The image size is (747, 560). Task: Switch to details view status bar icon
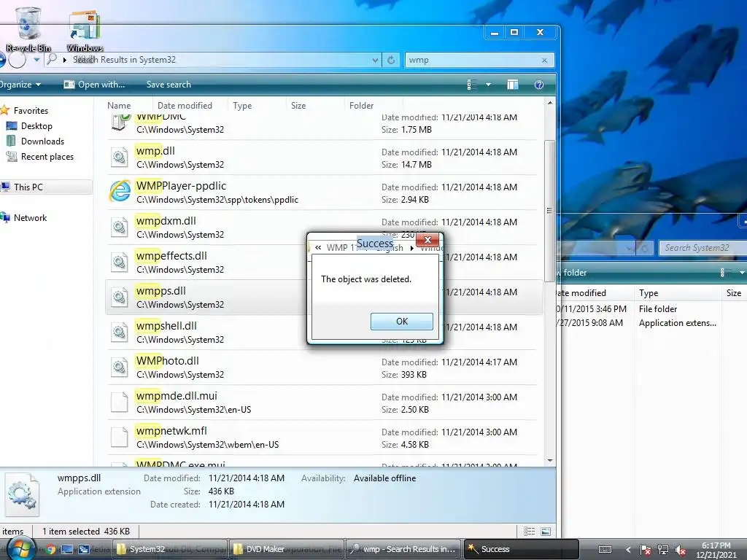pos(530,532)
